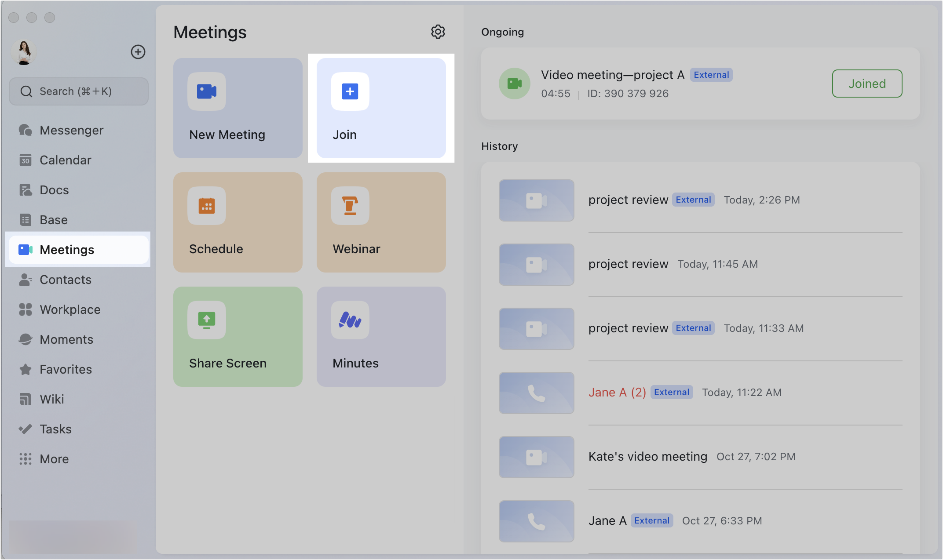943x560 pixels.
Task: Open Contacts
Action: tap(66, 280)
